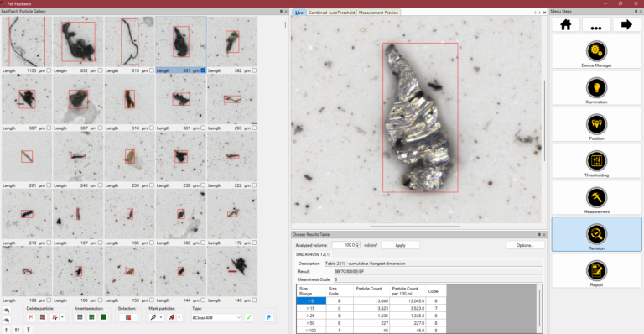Open the Report step
The image size is (644, 334).
point(596,271)
